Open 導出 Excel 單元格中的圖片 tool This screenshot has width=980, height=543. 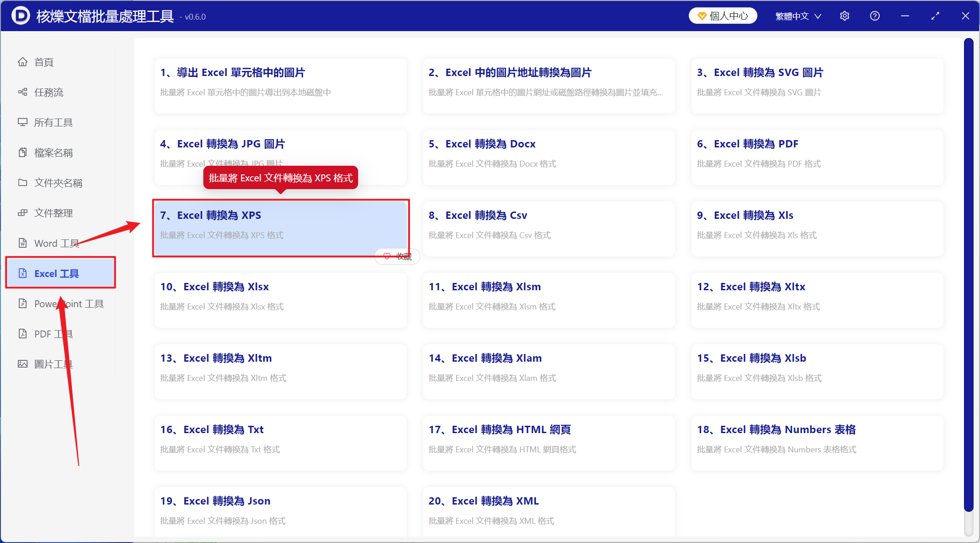280,86
